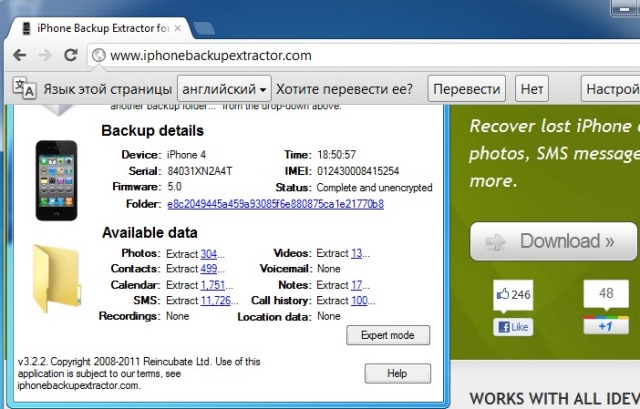Click the Facebook Like button
Viewport: 640px width, 409px height.
513,327
